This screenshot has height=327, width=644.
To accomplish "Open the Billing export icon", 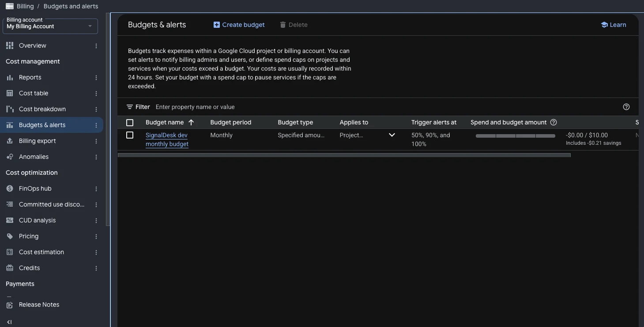I will pyautogui.click(x=10, y=141).
